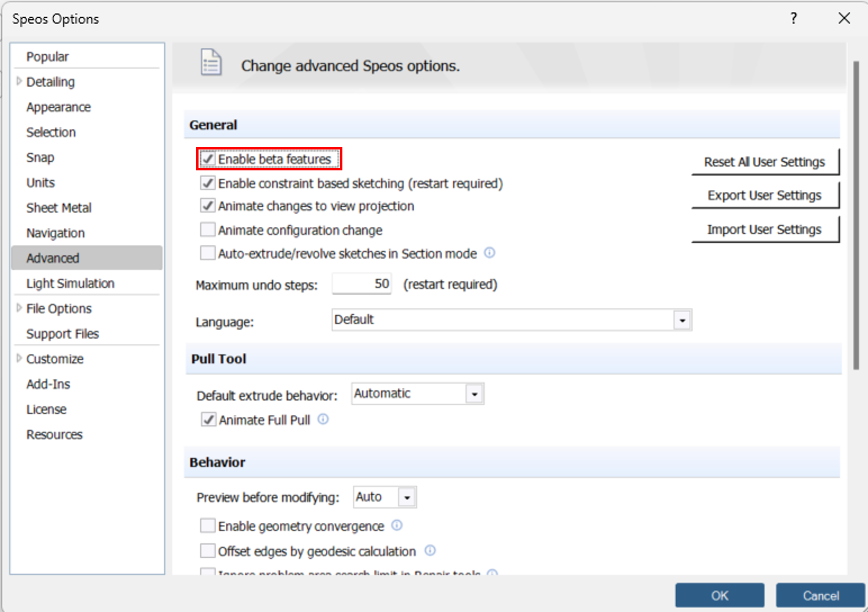Select Advanced in the sidebar

[87, 258]
